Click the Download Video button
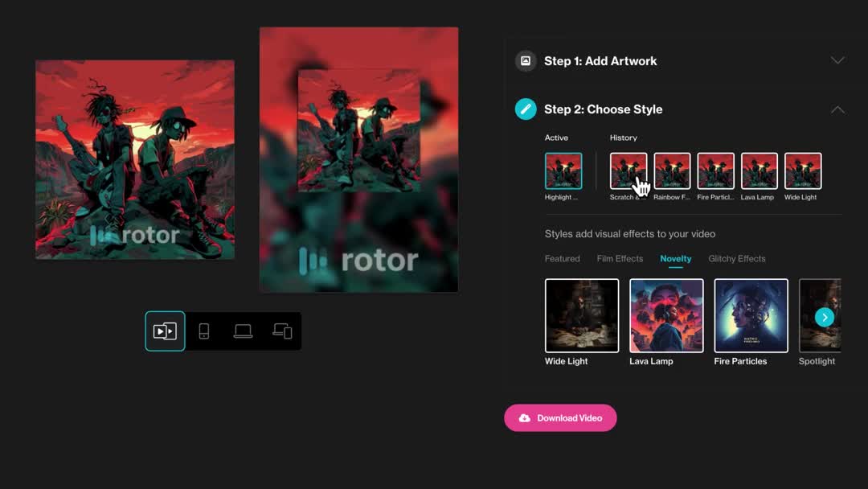This screenshot has width=868, height=489. tap(560, 418)
